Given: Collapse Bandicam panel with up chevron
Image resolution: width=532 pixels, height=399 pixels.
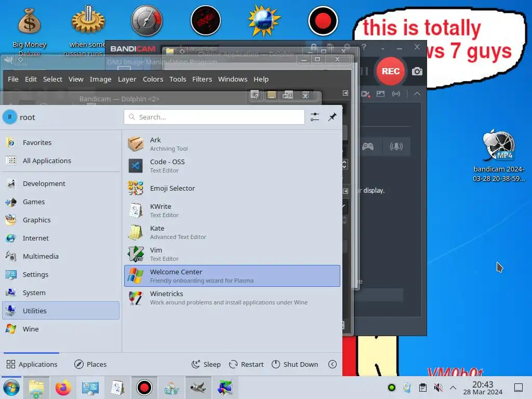Looking at the screenshot, I should [x=417, y=94].
